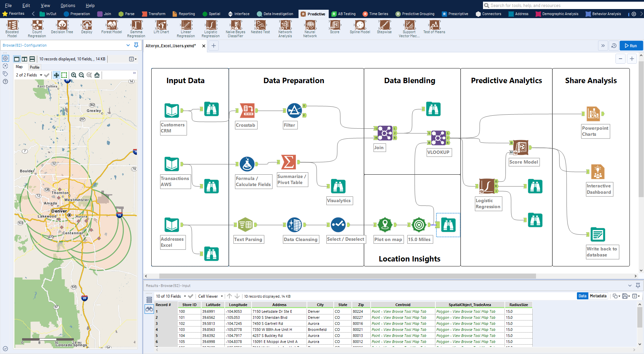
Task: Select the Crosstab tool on canvas
Action: [x=248, y=110]
